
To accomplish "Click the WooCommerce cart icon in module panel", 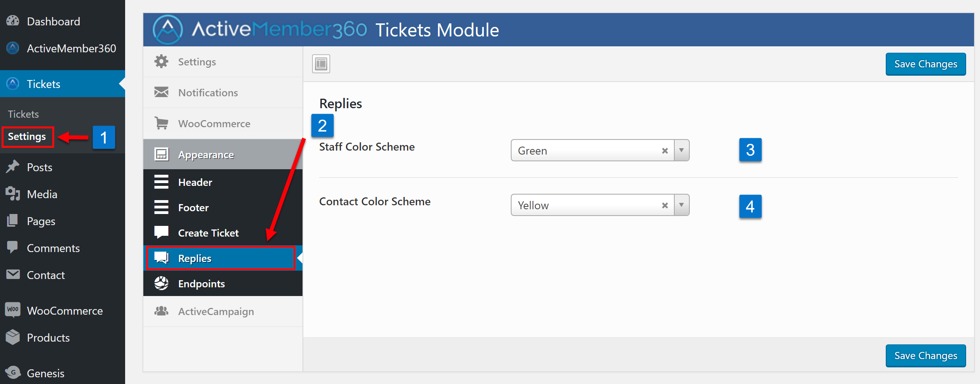I will [x=161, y=123].
